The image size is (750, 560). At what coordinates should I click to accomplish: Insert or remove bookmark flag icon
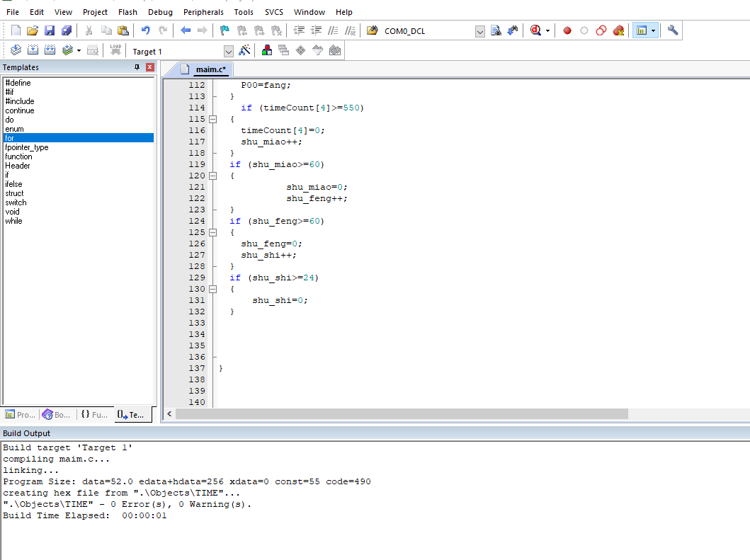coord(225,30)
